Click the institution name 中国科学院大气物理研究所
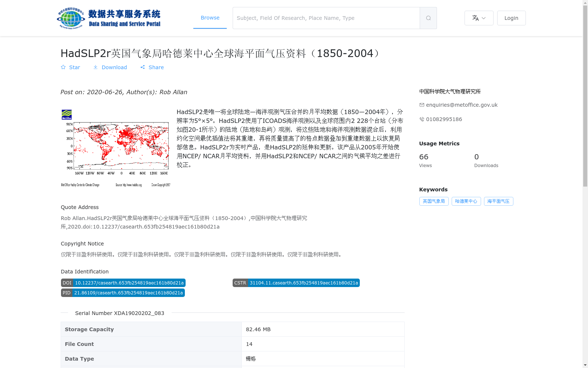This screenshot has width=588, height=368. click(450, 91)
